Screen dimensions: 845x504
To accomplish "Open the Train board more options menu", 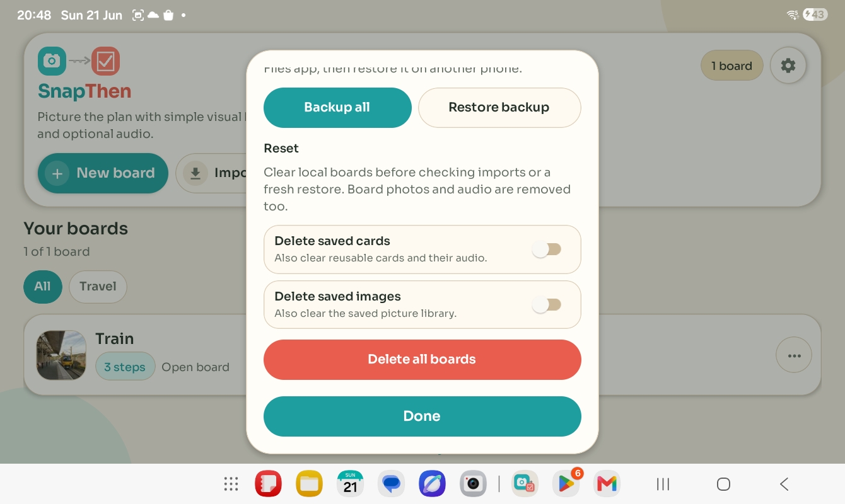I will (794, 356).
